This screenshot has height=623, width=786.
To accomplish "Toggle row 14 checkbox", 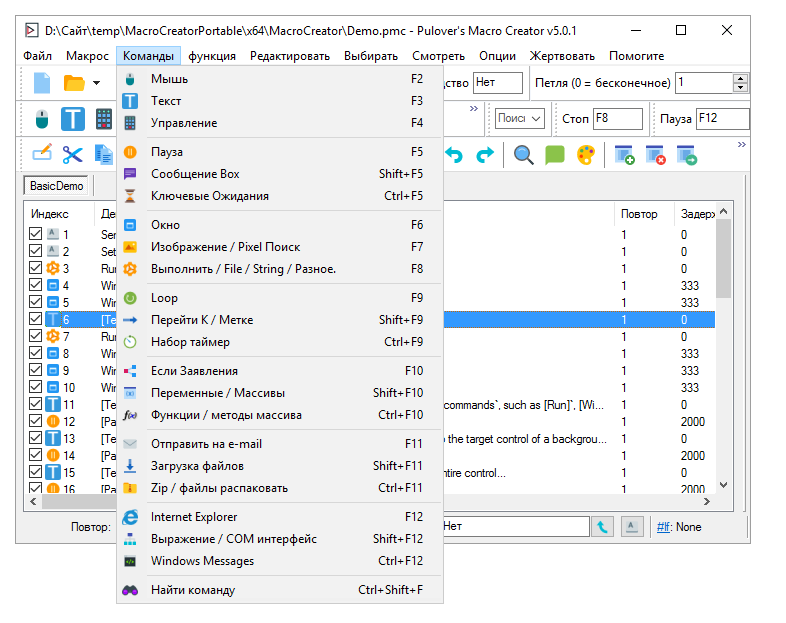I will click(x=36, y=455).
